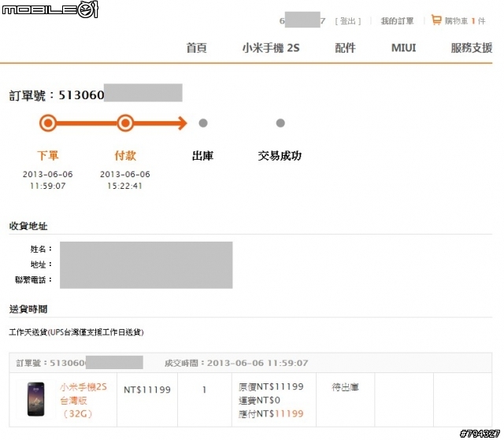
Task: Click the 訂單號 513060 page heading
Action: coord(57,95)
